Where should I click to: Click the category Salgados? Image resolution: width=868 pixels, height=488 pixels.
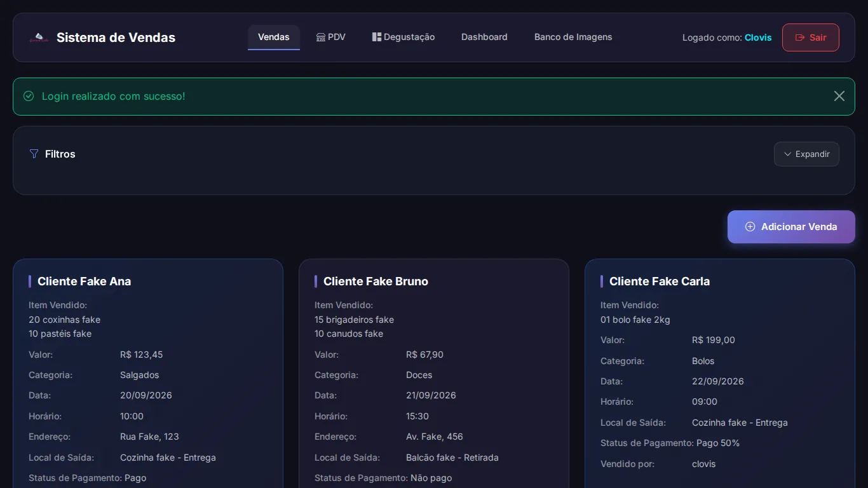tap(139, 375)
